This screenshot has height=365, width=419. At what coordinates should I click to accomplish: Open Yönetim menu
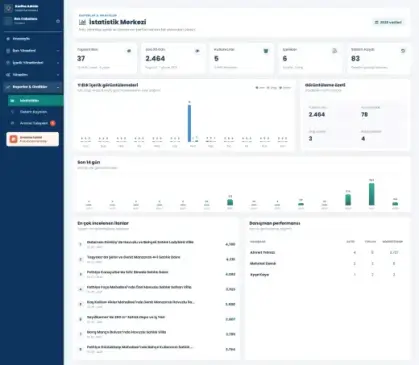(x=33, y=75)
